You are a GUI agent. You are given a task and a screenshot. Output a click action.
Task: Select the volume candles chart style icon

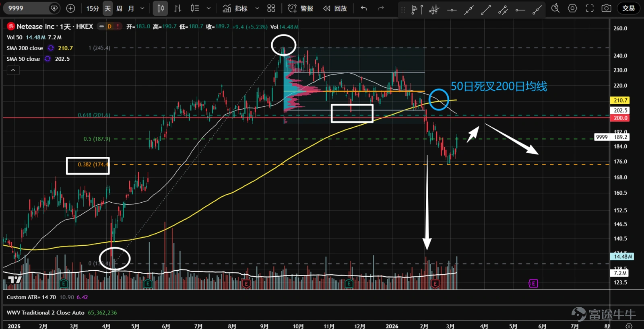click(195, 8)
